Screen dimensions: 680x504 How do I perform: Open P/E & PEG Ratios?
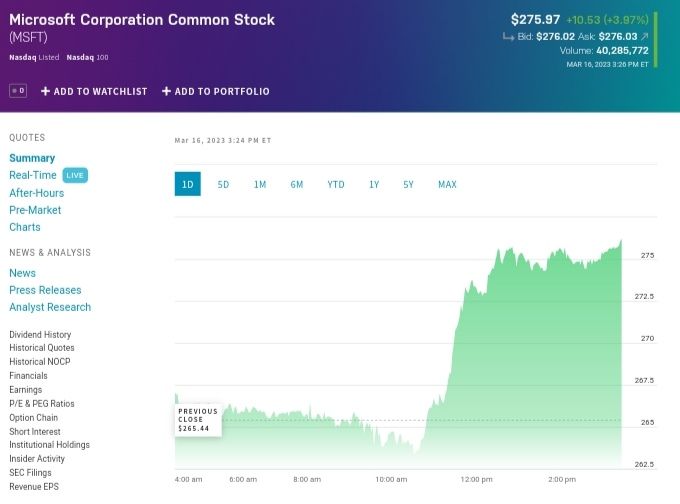pos(42,404)
